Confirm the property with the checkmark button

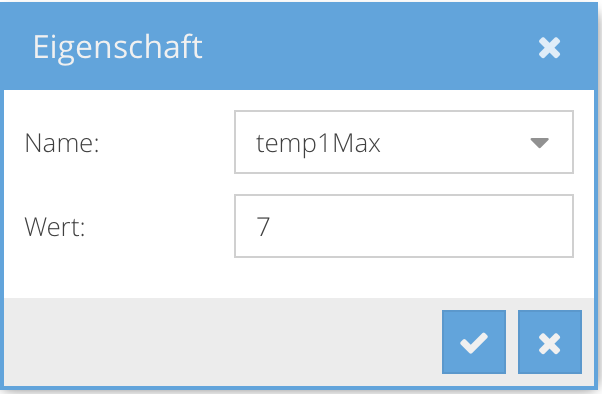[x=474, y=342]
